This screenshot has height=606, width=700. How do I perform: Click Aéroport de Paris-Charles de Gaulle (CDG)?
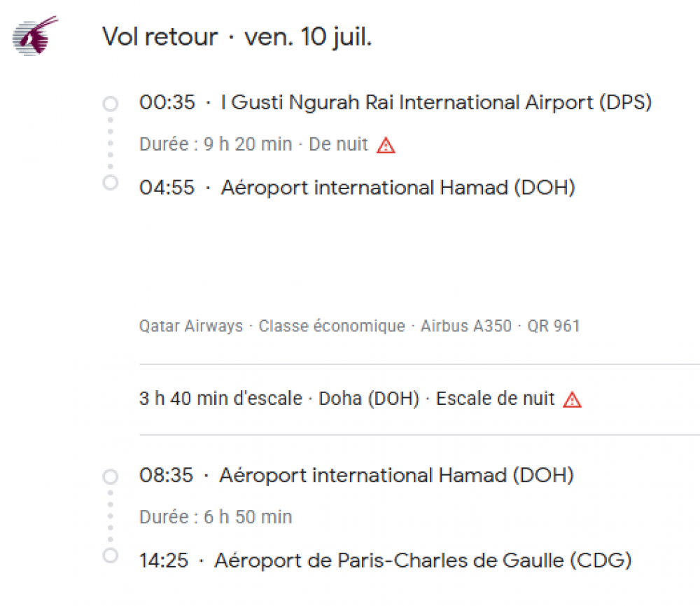pos(422,560)
